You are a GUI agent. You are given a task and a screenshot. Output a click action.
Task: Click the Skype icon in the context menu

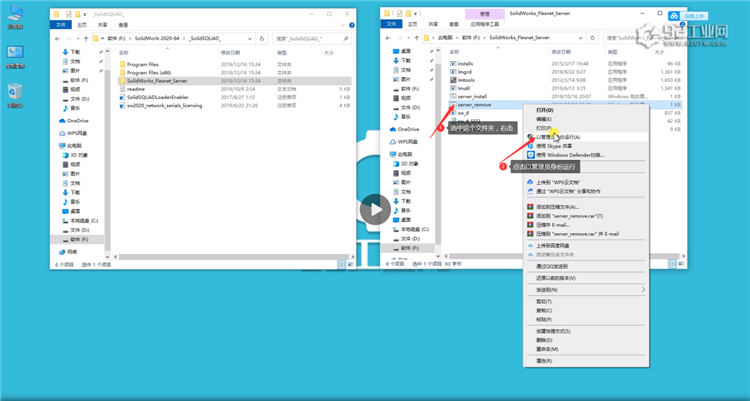tap(530, 146)
